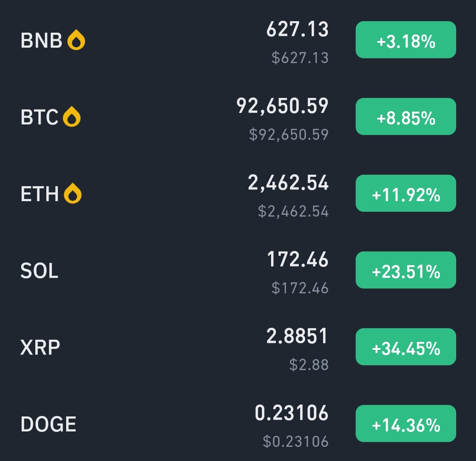Image resolution: width=476 pixels, height=461 pixels.
Task: Open the BTC coin row
Action: 238,117
